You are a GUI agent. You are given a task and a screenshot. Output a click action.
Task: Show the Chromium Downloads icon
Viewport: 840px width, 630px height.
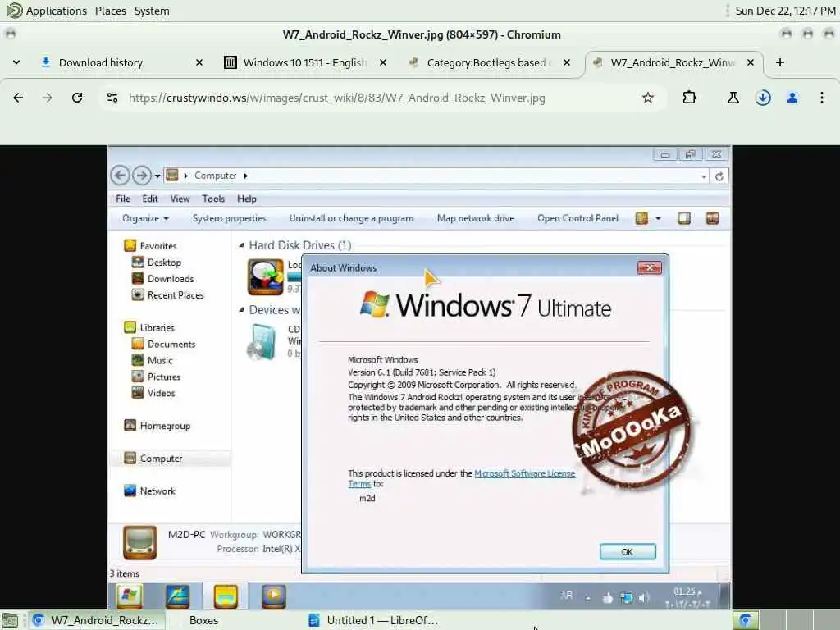[763, 98]
